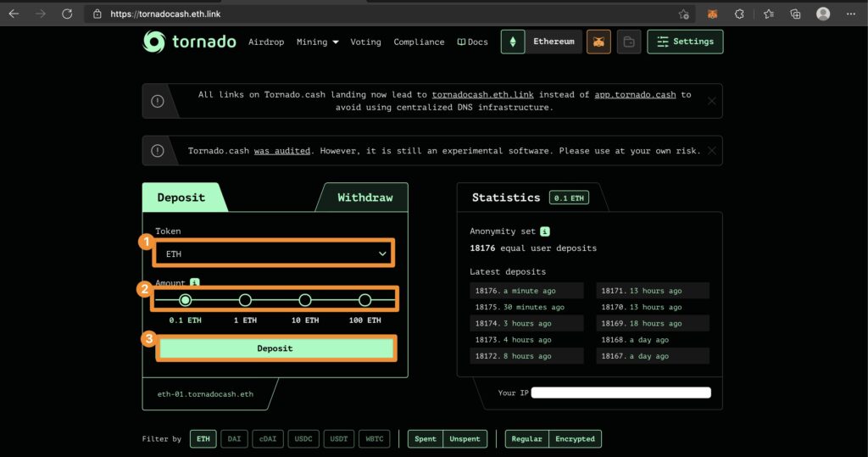Filter notes by DAI
Viewport: 868px width, 457px height.
234,439
